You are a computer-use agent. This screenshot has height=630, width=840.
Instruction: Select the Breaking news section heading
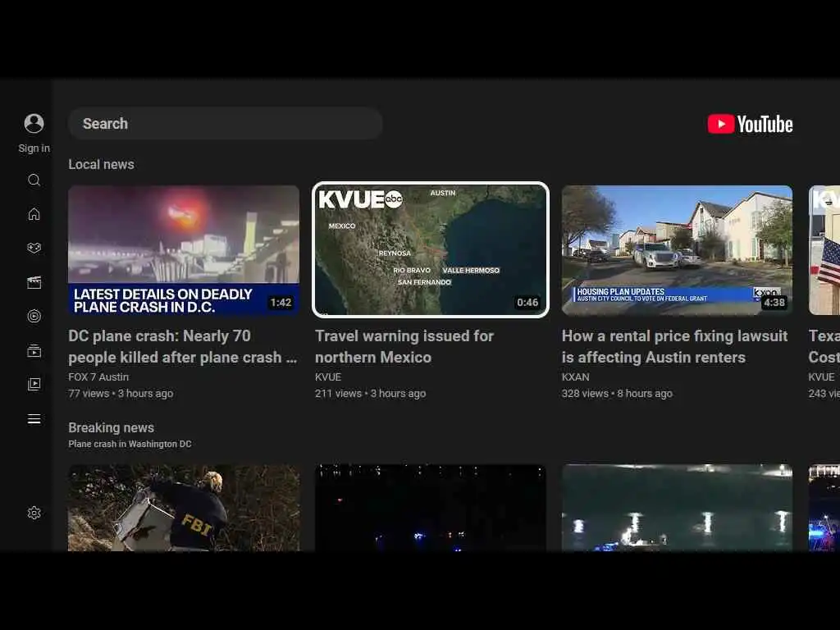111,427
